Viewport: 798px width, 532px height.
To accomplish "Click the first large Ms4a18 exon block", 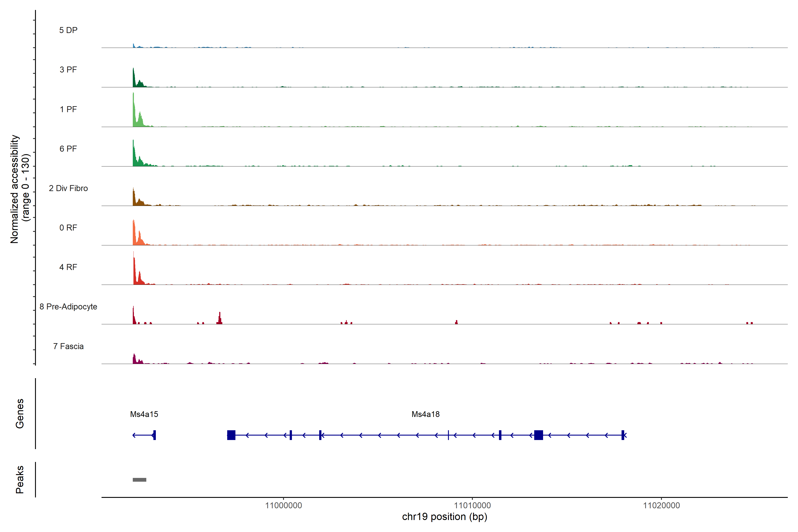I will pyautogui.click(x=231, y=435).
